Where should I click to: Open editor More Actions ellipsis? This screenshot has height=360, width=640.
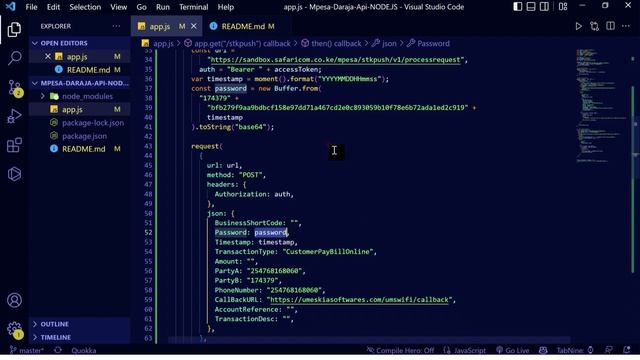coord(626,26)
